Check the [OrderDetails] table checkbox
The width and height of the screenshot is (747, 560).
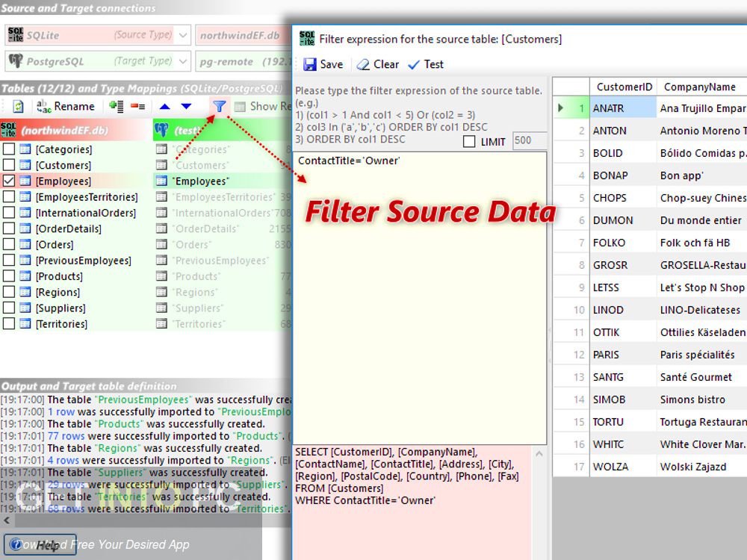(9, 228)
